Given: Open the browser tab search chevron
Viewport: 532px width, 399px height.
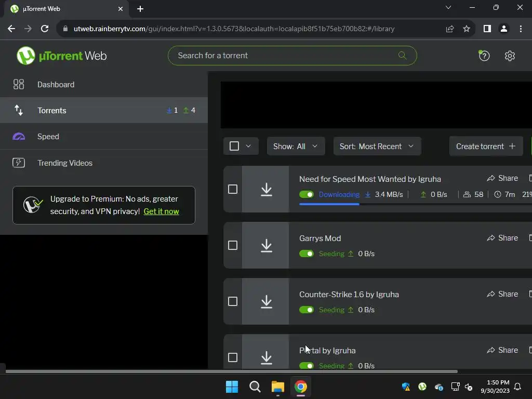Looking at the screenshot, I should (448, 7).
